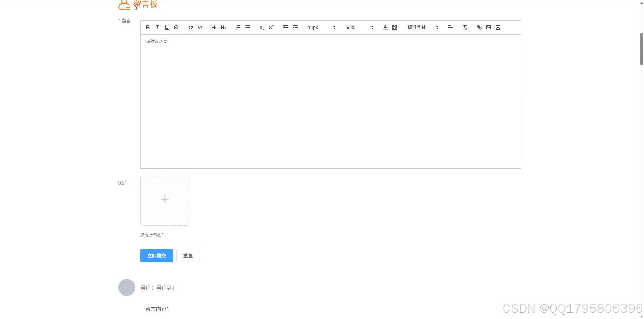Viewport: 644px width, 319px height.
Task: Open the background highlight color picker
Action: click(x=394, y=27)
